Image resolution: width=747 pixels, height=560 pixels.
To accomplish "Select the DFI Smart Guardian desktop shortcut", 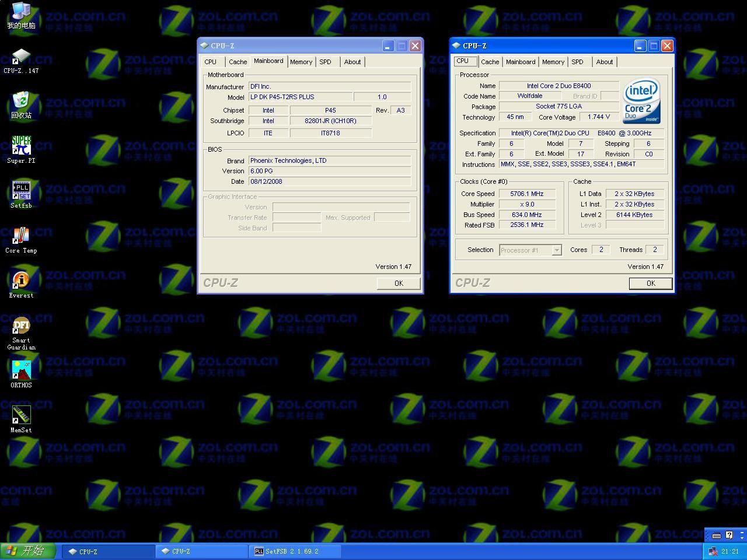I will coord(21,334).
